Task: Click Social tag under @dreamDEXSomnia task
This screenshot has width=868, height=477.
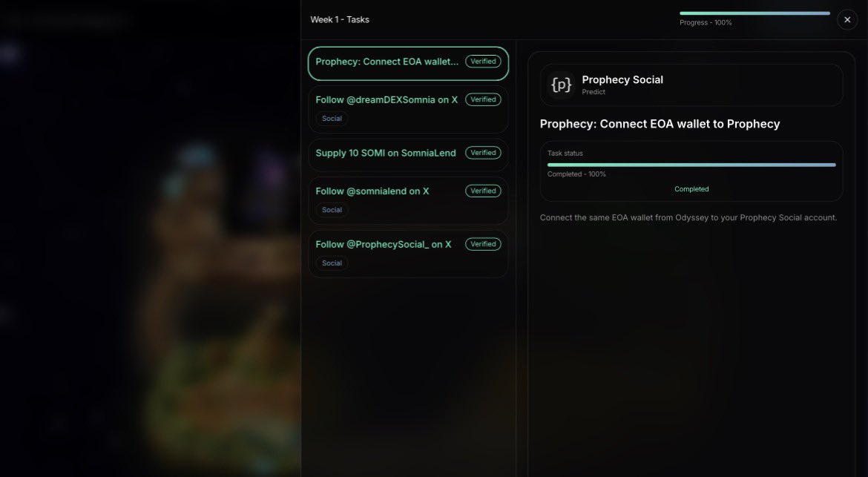Action: (x=332, y=119)
